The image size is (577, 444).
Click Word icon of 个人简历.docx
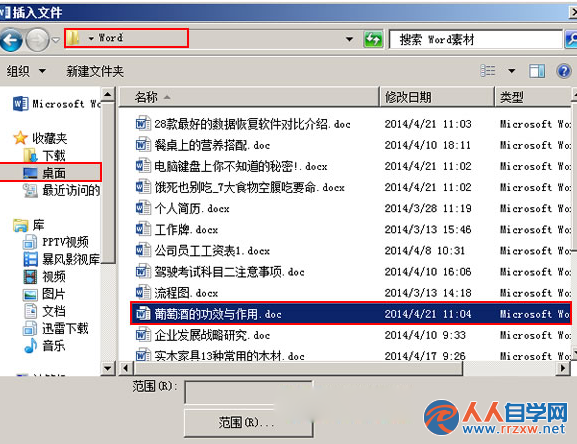(x=143, y=208)
